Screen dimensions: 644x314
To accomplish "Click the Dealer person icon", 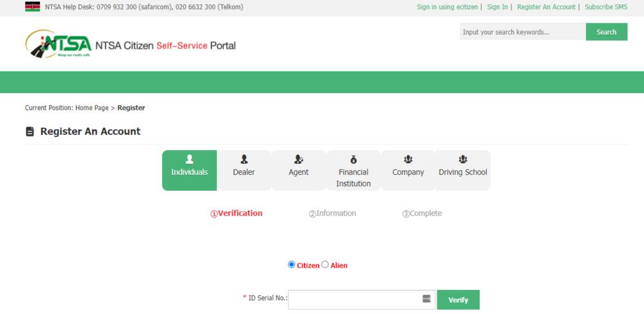I will 244,159.
